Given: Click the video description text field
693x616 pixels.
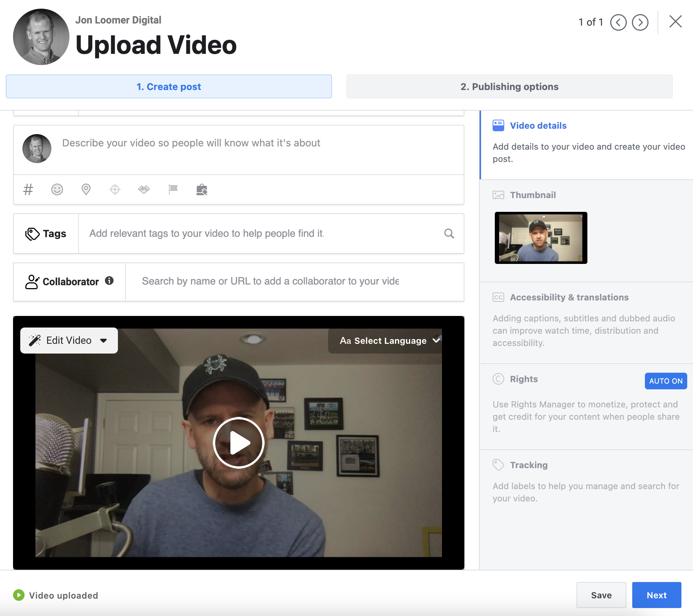Looking at the screenshot, I should (x=239, y=150).
